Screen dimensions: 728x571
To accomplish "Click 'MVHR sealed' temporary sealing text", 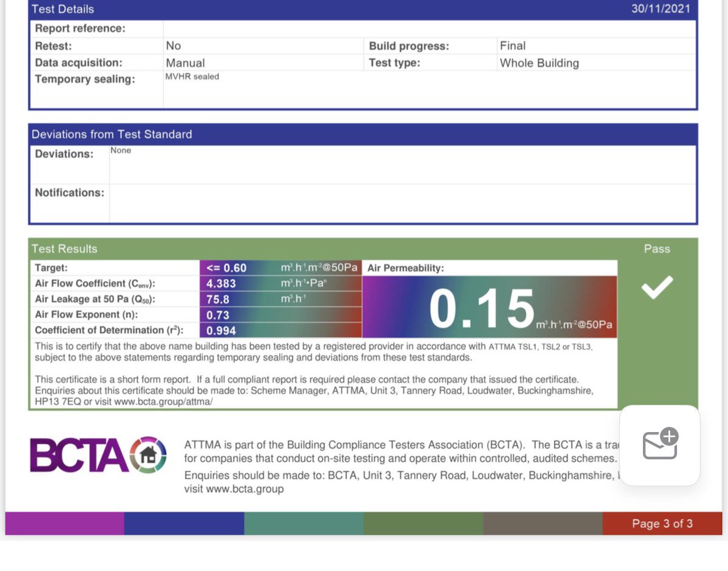I will tap(192, 76).
